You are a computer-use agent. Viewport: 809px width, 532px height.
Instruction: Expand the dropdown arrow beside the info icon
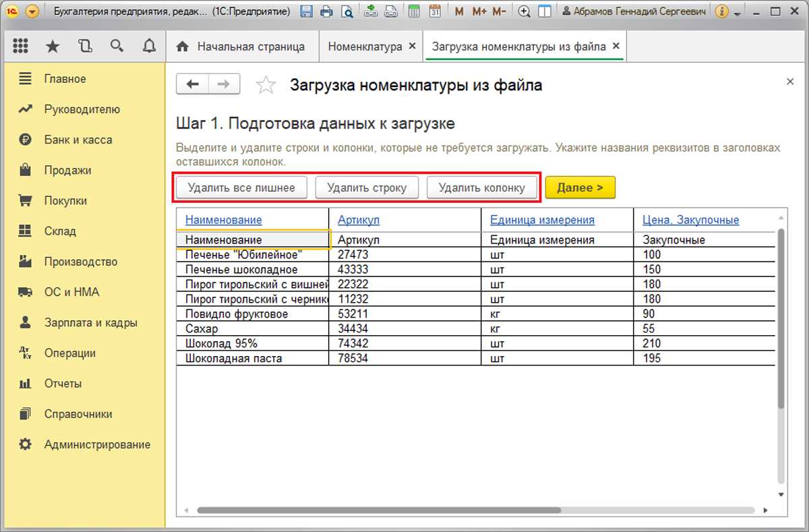(x=738, y=13)
